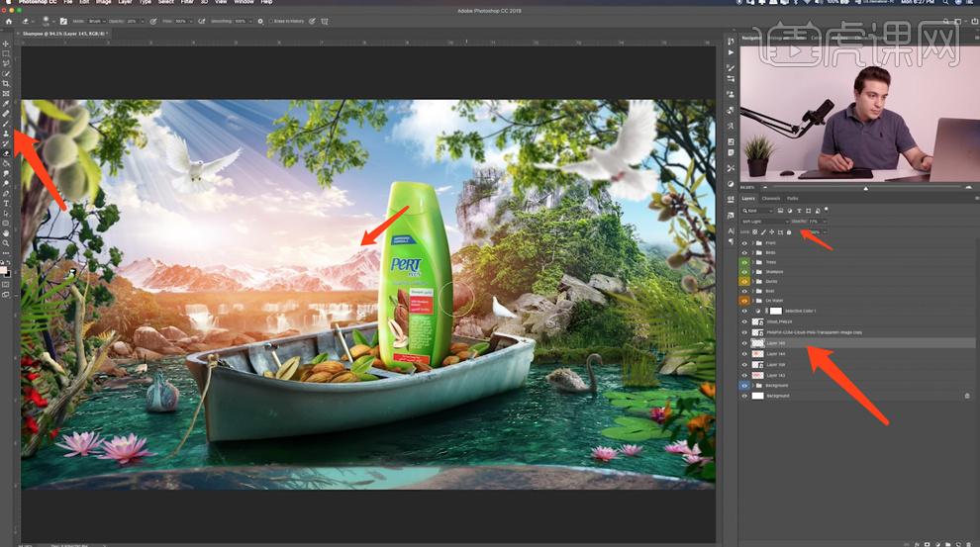Expand the Birds layer group

click(752, 253)
